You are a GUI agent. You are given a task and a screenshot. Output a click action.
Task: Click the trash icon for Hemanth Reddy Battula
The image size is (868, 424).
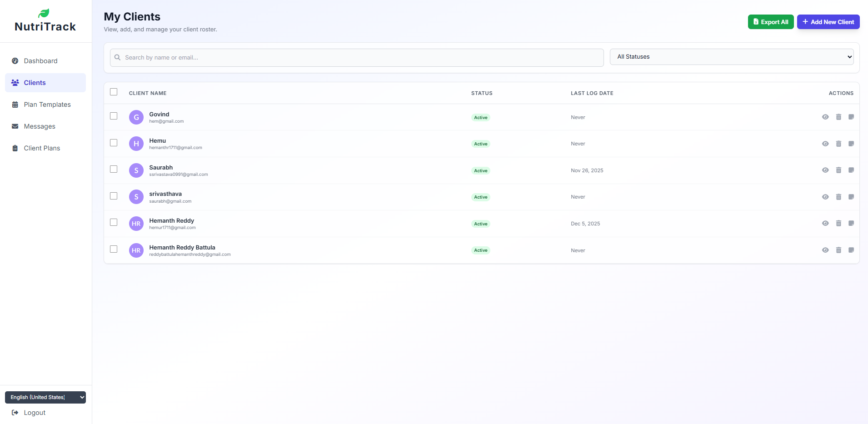pyautogui.click(x=838, y=250)
